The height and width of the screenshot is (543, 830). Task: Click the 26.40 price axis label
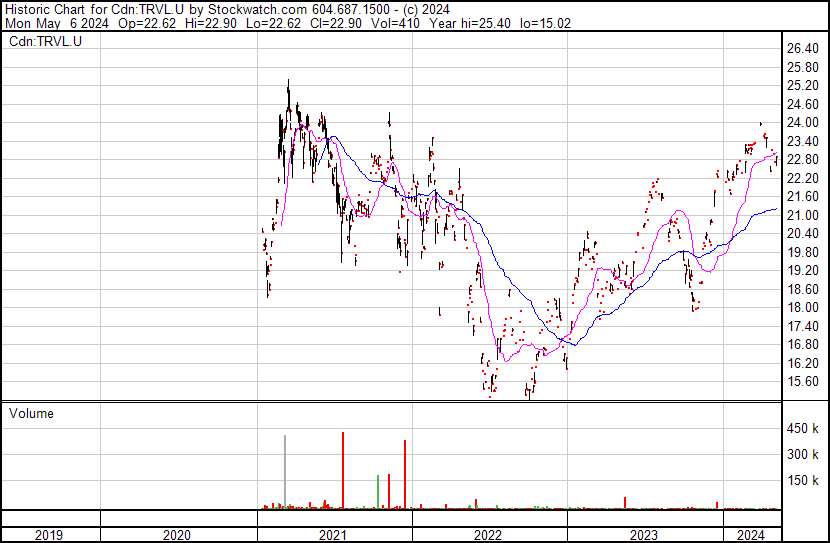pyautogui.click(x=802, y=49)
